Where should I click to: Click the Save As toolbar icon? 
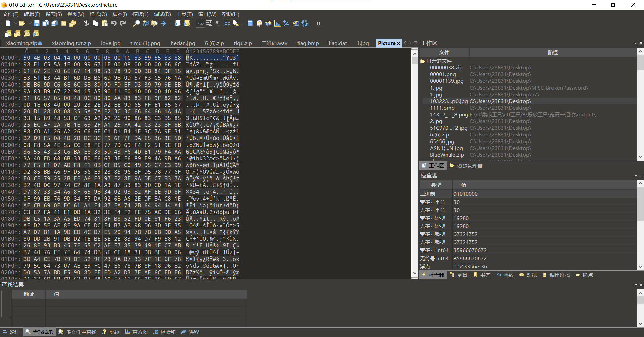click(x=45, y=23)
